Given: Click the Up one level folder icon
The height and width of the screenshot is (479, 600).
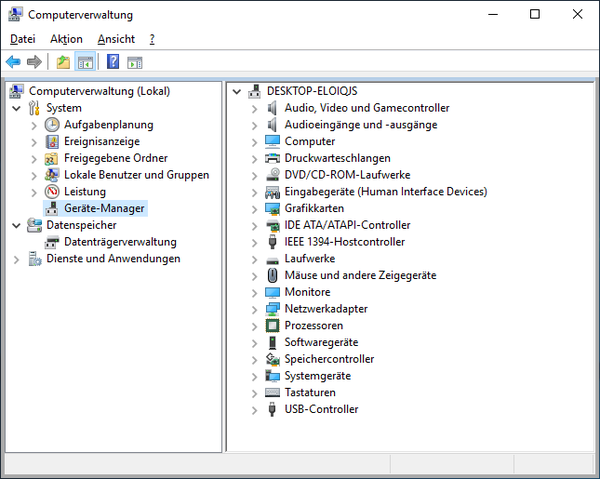Looking at the screenshot, I should pyautogui.click(x=63, y=62).
